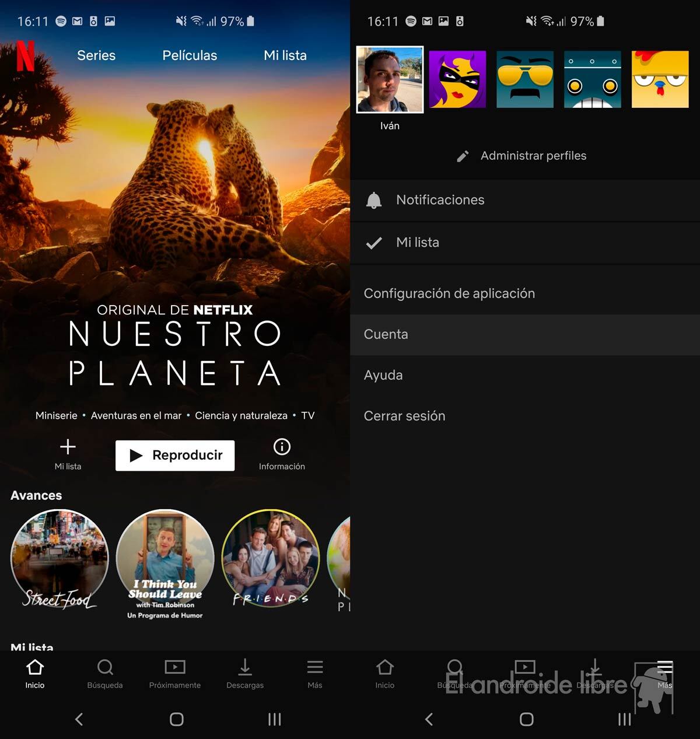Switch to the Series tab
The image size is (700, 739).
point(96,55)
